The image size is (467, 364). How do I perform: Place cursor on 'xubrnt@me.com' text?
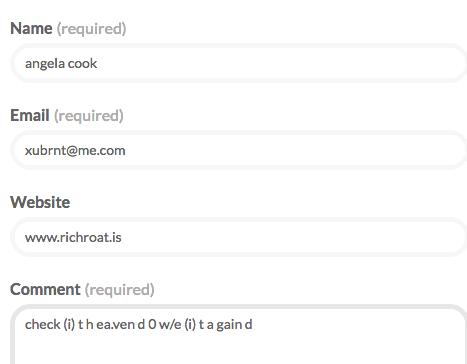pyautogui.click(x=75, y=151)
